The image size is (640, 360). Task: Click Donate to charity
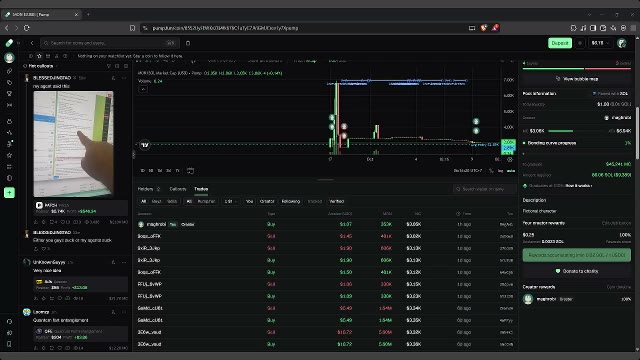576,271
